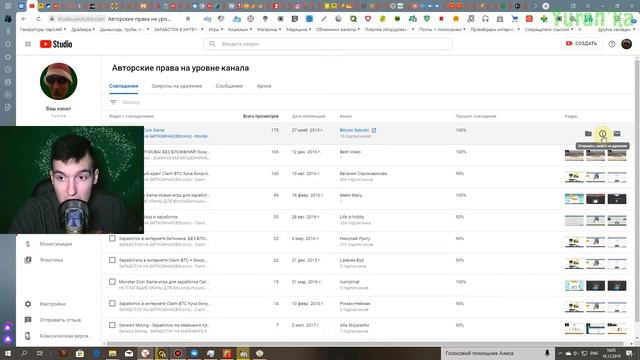Expand the Генераторы паролей bookmark folder
The height and width of the screenshot is (360, 640).
[x=42, y=30]
